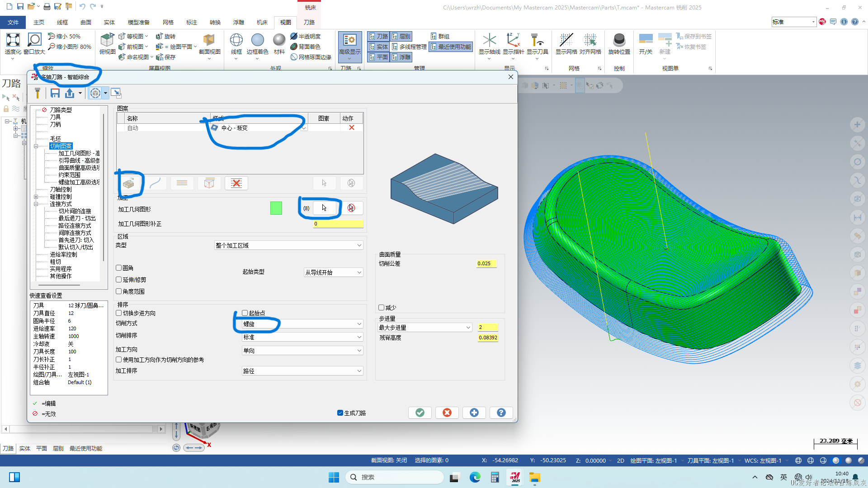Click the 切削公差 0.025 field
The width and height of the screenshot is (868, 488).
pyautogui.click(x=487, y=263)
